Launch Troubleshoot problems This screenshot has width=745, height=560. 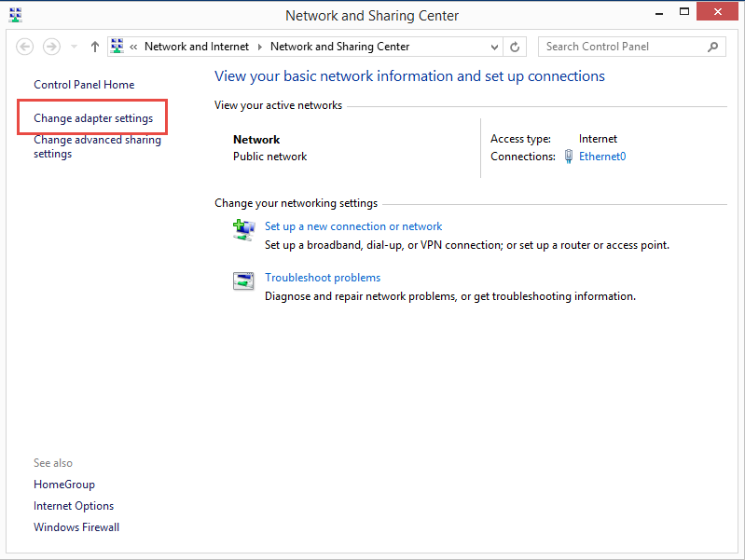click(x=323, y=278)
